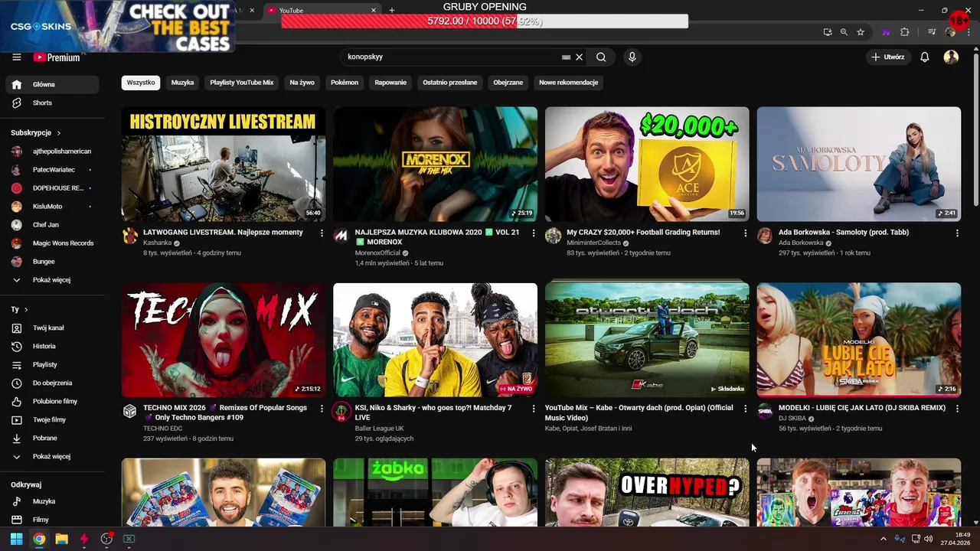Open a new browser tab

(x=392, y=10)
